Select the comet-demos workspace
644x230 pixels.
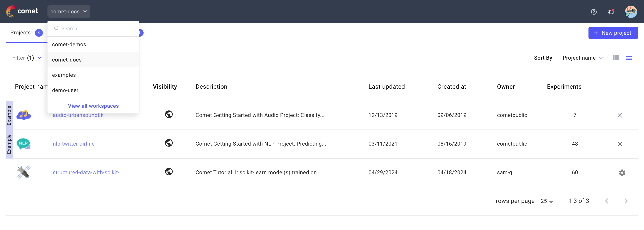pos(69,44)
